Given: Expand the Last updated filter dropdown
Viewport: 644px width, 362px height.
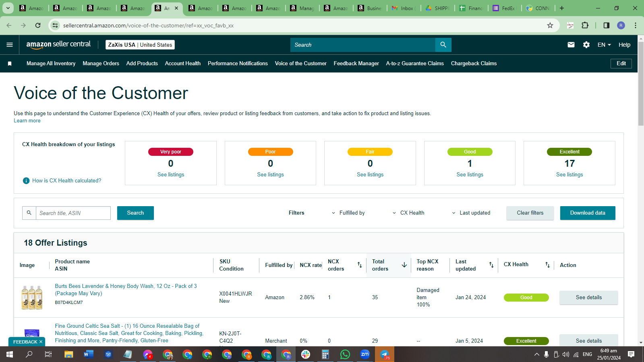Looking at the screenshot, I should pyautogui.click(x=471, y=213).
